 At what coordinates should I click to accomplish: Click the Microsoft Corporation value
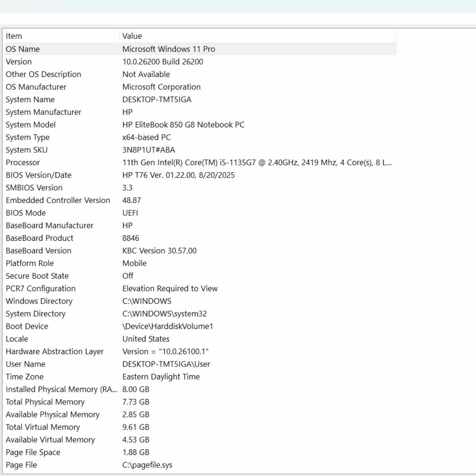click(x=161, y=87)
